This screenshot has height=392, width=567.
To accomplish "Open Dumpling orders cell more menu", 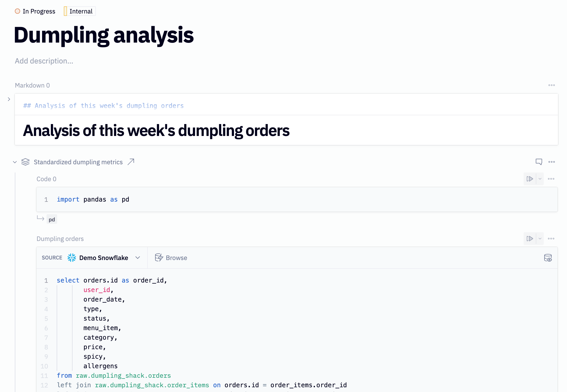I will click(x=551, y=239).
